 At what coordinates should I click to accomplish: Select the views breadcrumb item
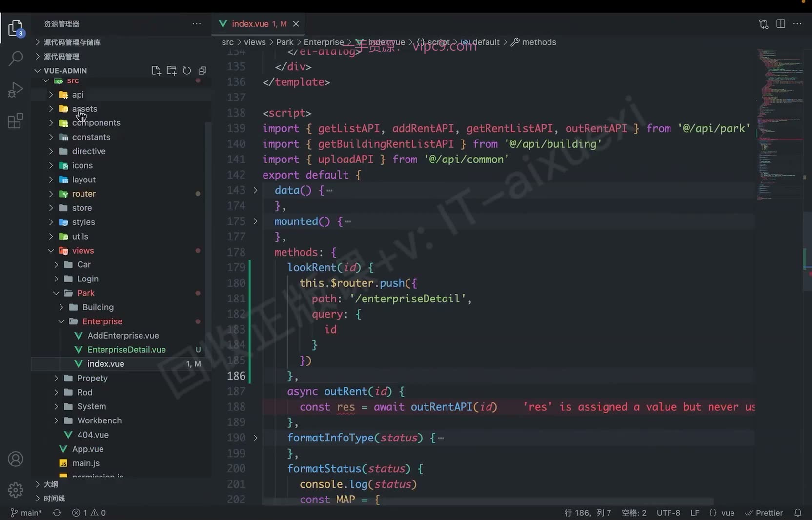pos(255,42)
